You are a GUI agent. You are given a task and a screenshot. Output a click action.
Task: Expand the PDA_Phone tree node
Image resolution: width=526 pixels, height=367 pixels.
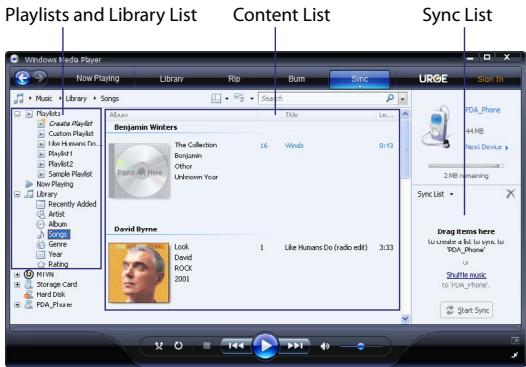pyautogui.click(x=17, y=305)
